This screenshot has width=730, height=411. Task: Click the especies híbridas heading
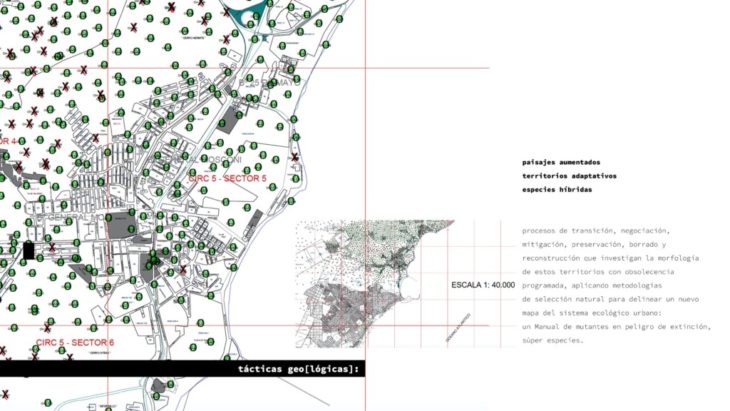pyautogui.click(x=556, y=189)
